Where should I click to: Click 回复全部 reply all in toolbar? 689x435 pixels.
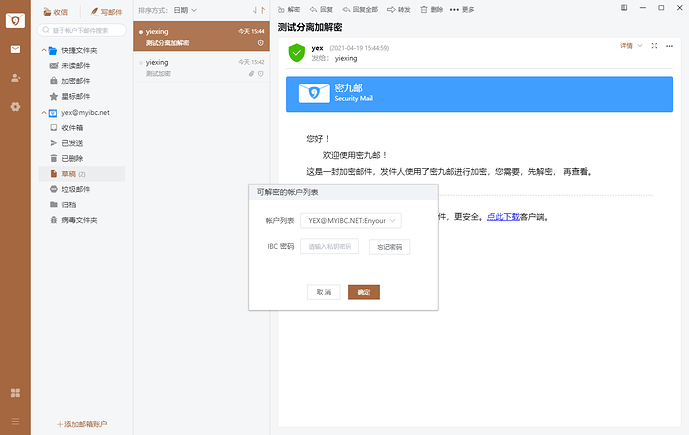[x=360, y=10]
